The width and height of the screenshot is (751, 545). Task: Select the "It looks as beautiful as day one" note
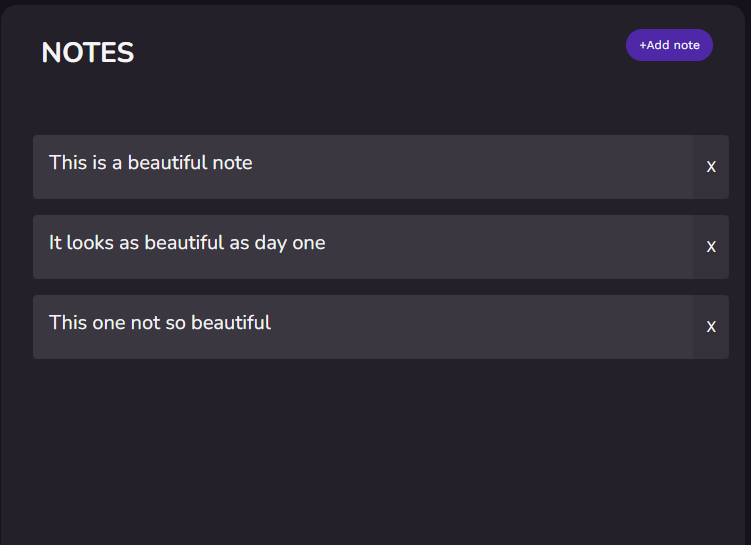pos(187,243)
